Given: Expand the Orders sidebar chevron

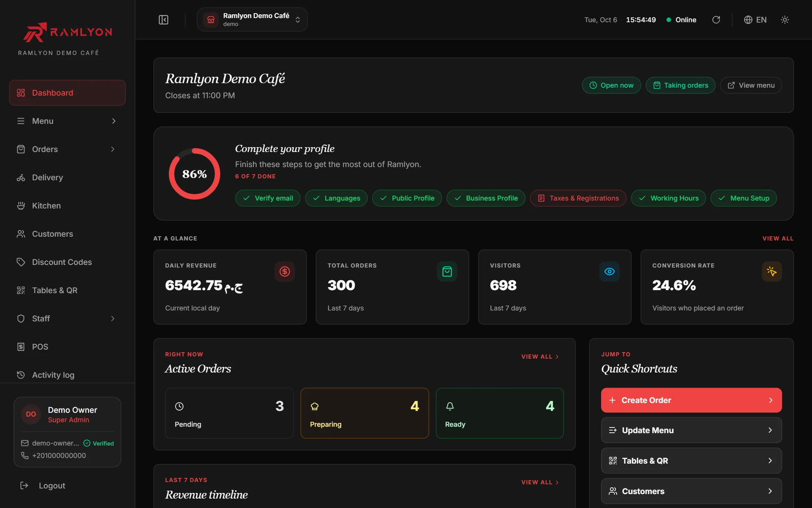Looking at the screenshot, I should 112,149.
